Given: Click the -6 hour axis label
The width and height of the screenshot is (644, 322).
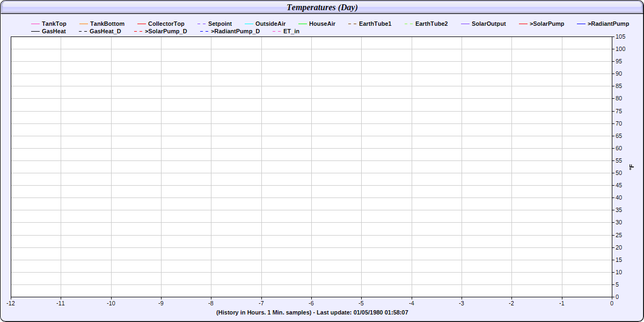Looking at the screenshot, I should tap(311, 303).
